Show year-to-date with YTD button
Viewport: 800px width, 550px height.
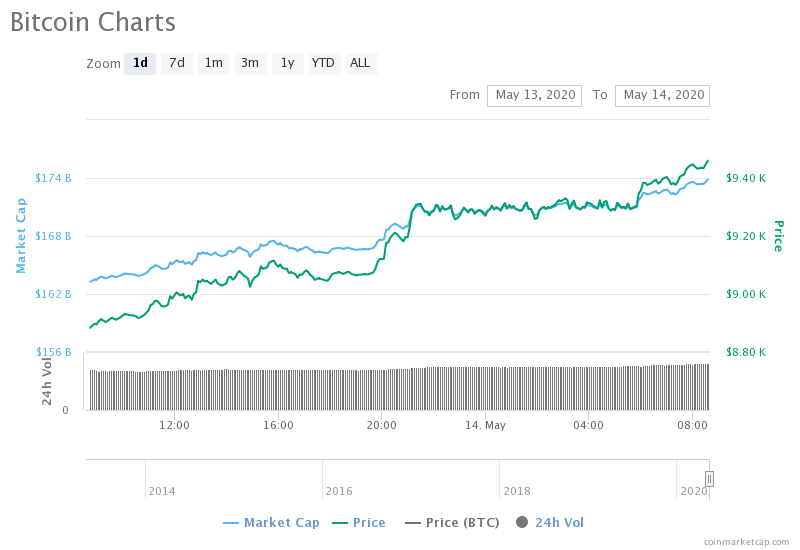pyautogui.click(x=324, y=63)
